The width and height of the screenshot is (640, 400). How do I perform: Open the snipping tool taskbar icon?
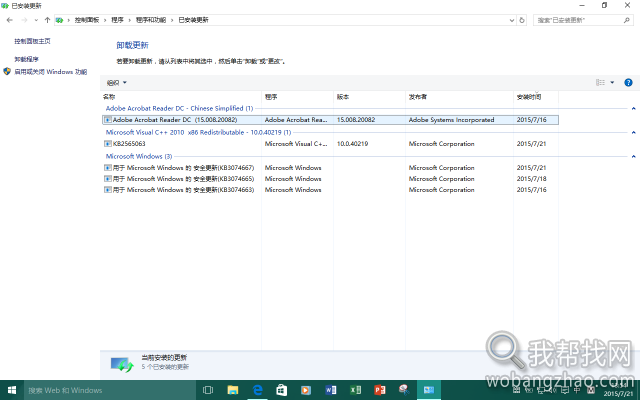point(404,390)
